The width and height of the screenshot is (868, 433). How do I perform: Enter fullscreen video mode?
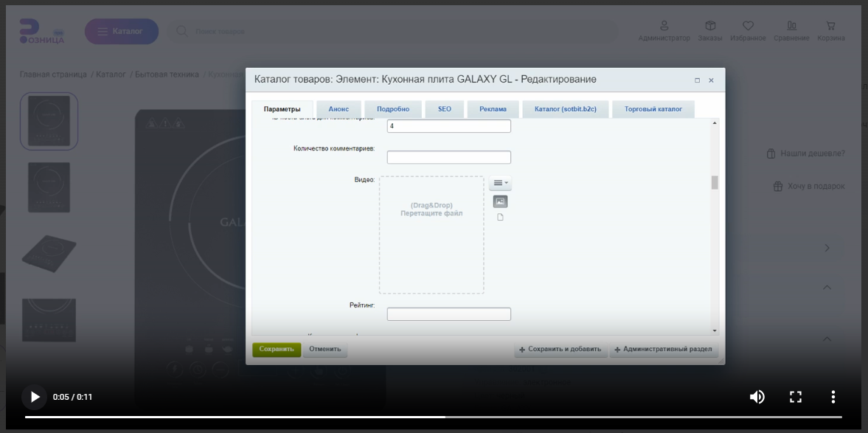pyautogui.click(x=796, y=397)
